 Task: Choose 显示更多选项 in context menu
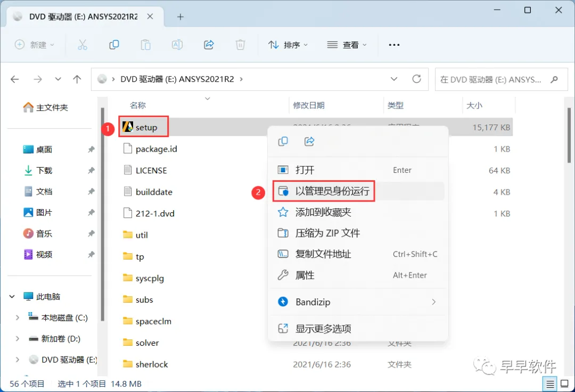click(x=358, y=329)
